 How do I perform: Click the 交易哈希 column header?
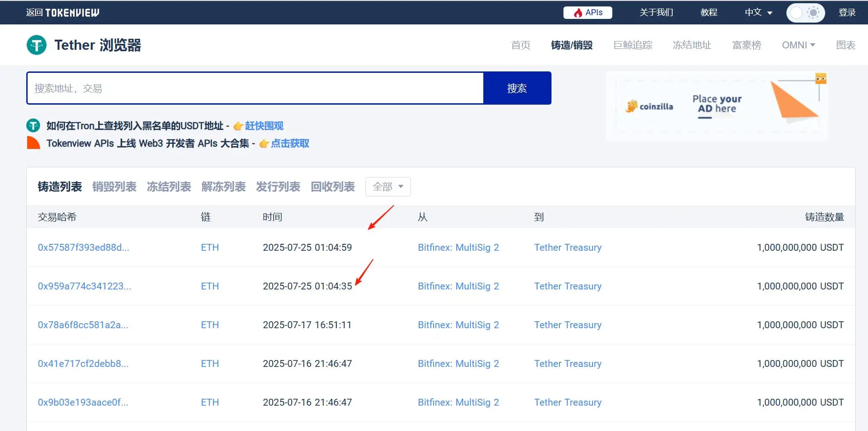point(57,217)
